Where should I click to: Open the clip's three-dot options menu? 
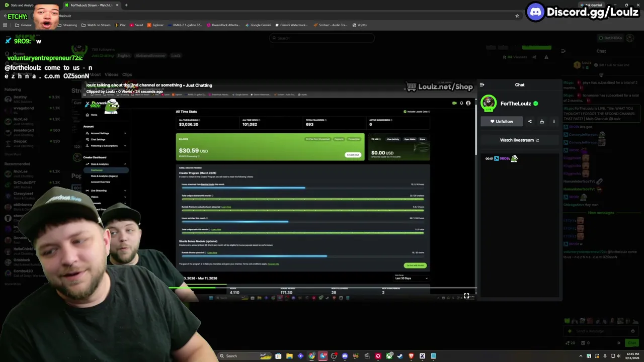(x=554, y=121)
